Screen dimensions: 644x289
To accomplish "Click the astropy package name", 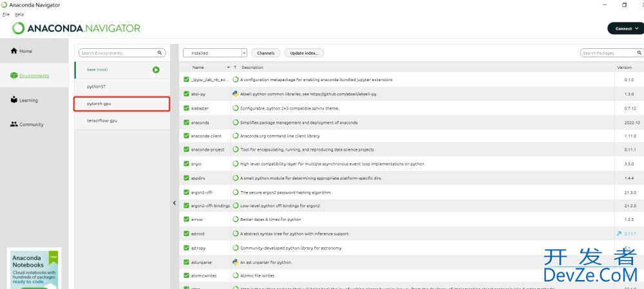I will point(198,248).
